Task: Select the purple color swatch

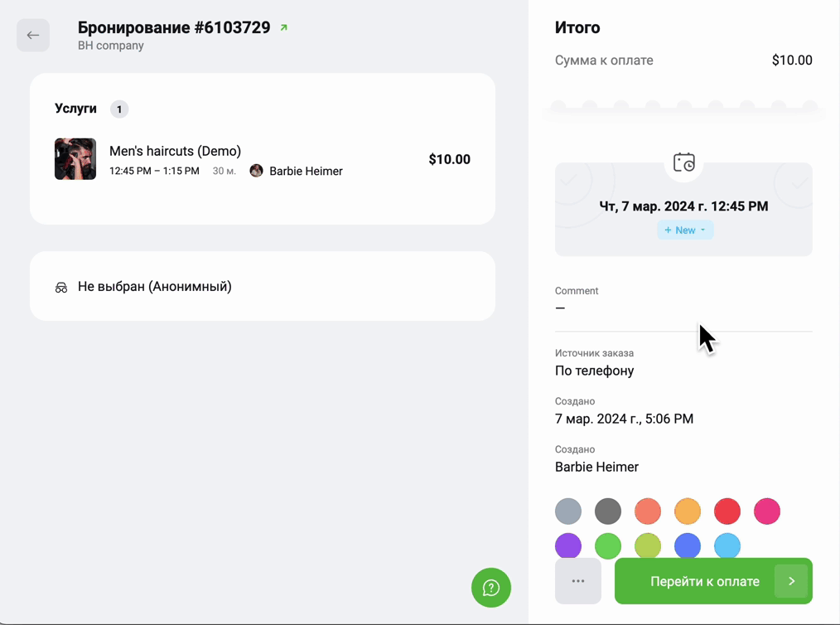Action: pyautogui.click(x=568, y=545)
